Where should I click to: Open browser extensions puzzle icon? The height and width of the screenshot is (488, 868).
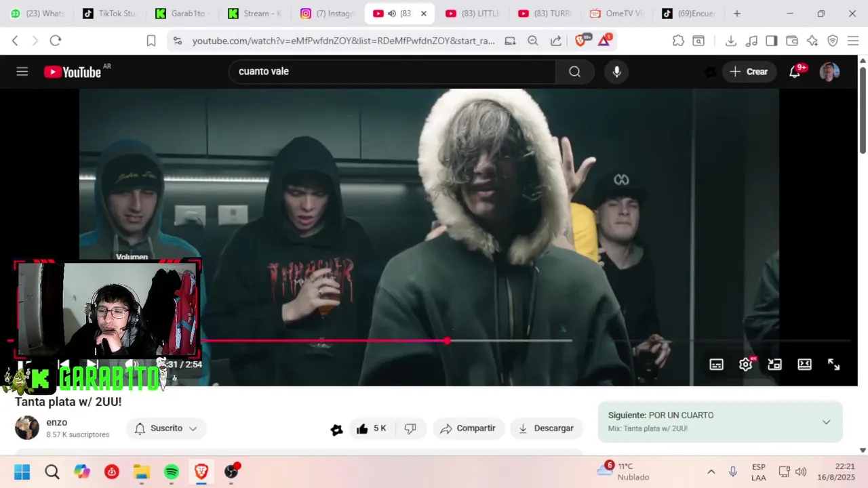[678, 41]
